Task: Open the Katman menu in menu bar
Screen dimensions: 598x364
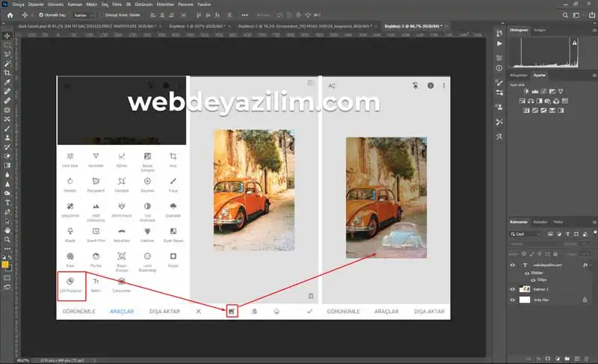Action: coord(75,4)
